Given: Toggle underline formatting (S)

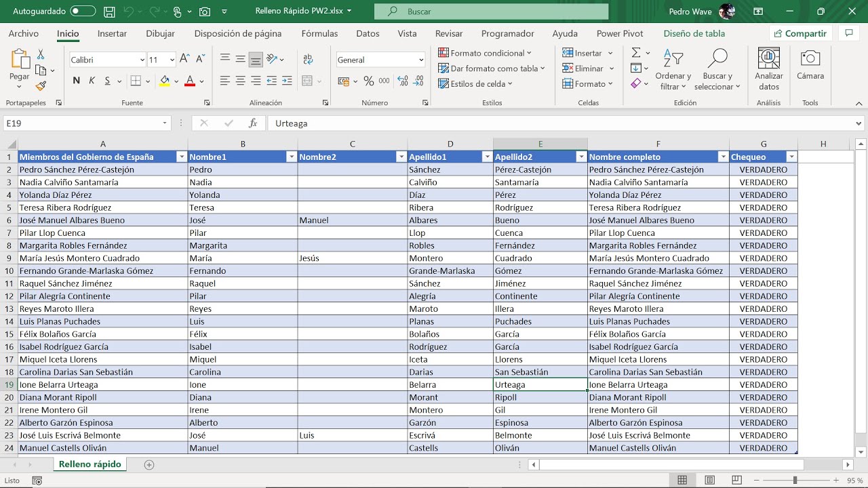Looking at the screenshot, I should pyautogui.click(x=107, y=81).
